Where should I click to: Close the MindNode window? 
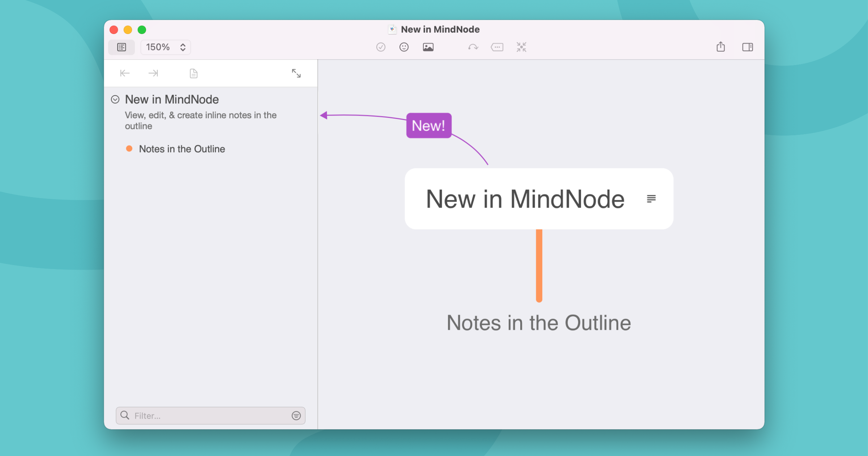114,30
